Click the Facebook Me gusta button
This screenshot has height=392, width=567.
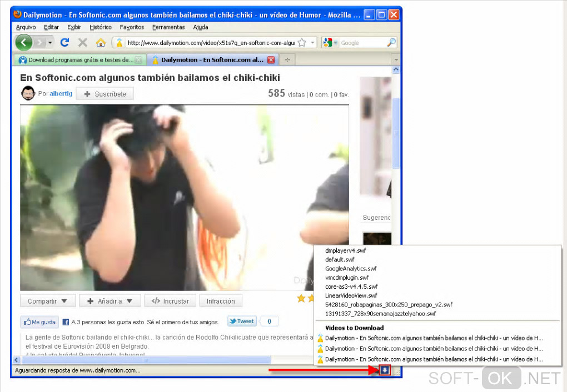click(x=39, y=322)
